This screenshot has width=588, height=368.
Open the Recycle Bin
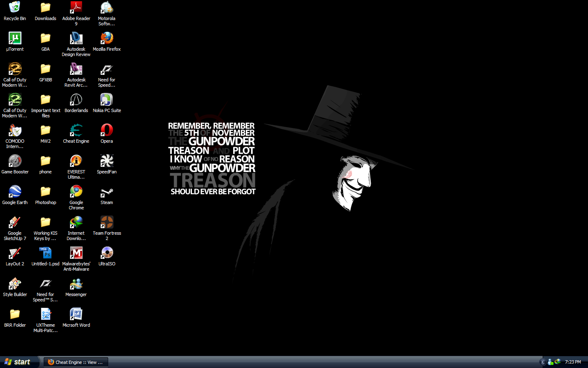[x=15, y=11]
